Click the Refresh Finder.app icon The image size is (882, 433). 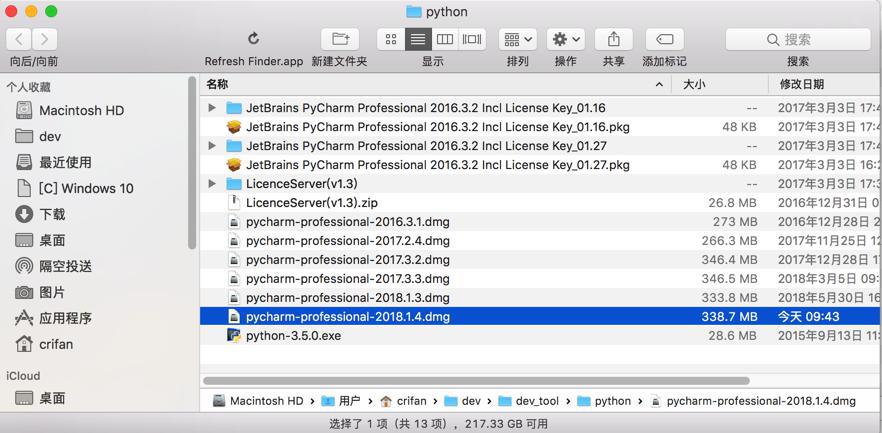(254, 39)
